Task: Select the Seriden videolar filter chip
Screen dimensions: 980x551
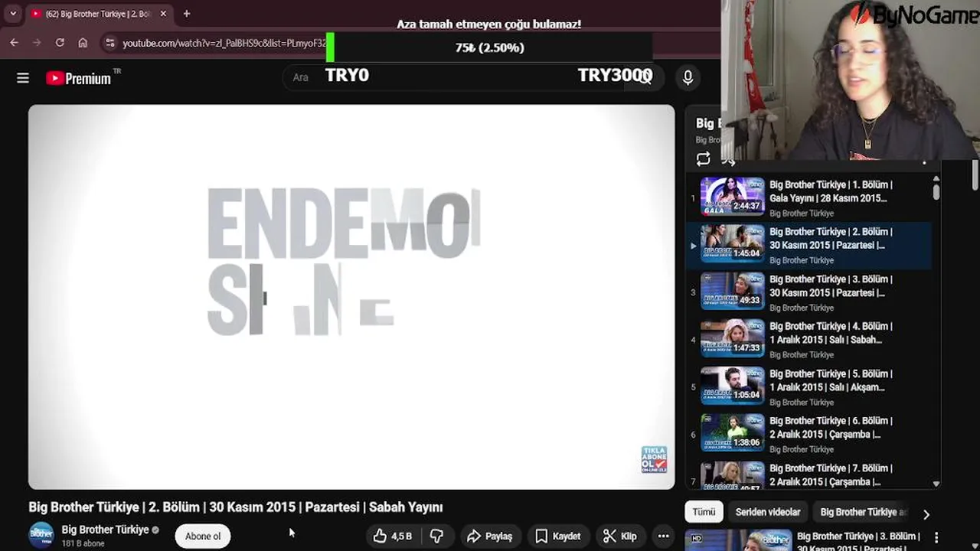Action: coord(768,512)
